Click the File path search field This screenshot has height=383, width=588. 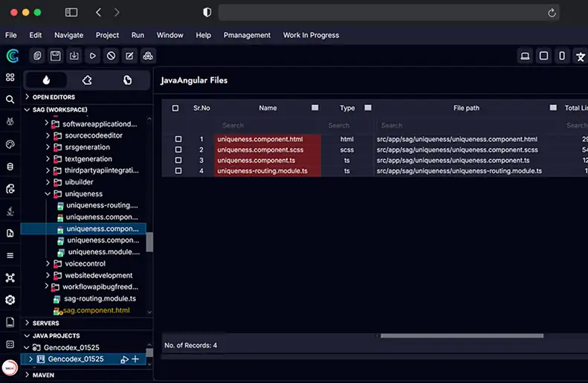tap(466, 125)
